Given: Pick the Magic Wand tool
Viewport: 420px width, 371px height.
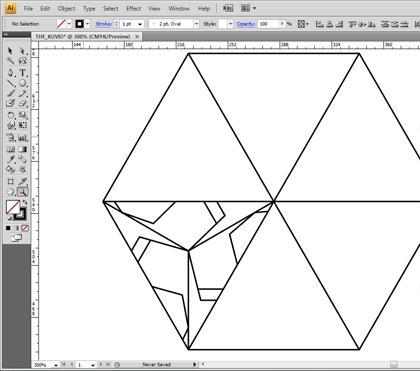Looking at the screenshot, I should coord(10,61).
